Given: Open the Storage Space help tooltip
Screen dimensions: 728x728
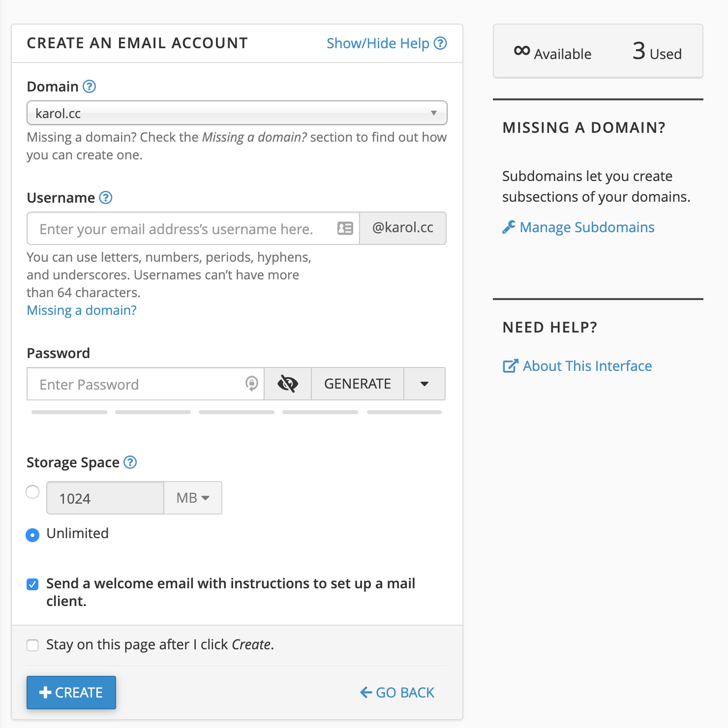Looking at the screenshot, I should (x=130, y=462).
